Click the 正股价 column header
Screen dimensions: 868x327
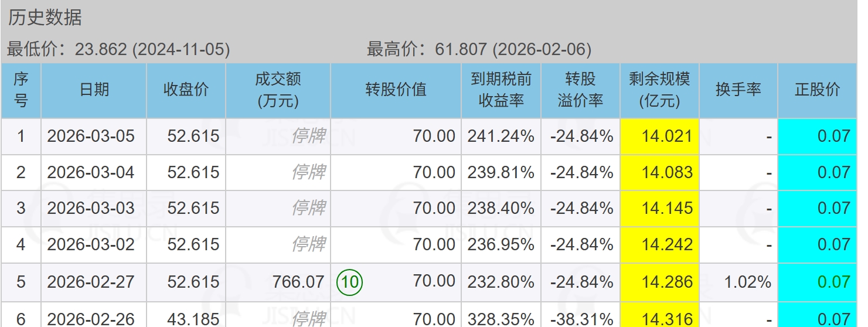tap(817, 90)
